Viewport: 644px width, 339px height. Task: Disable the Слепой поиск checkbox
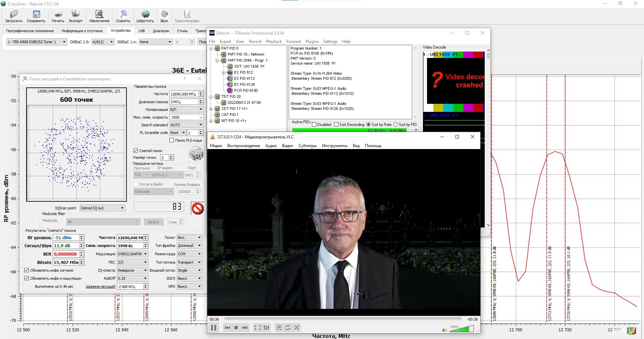click(x=136, y=151)
